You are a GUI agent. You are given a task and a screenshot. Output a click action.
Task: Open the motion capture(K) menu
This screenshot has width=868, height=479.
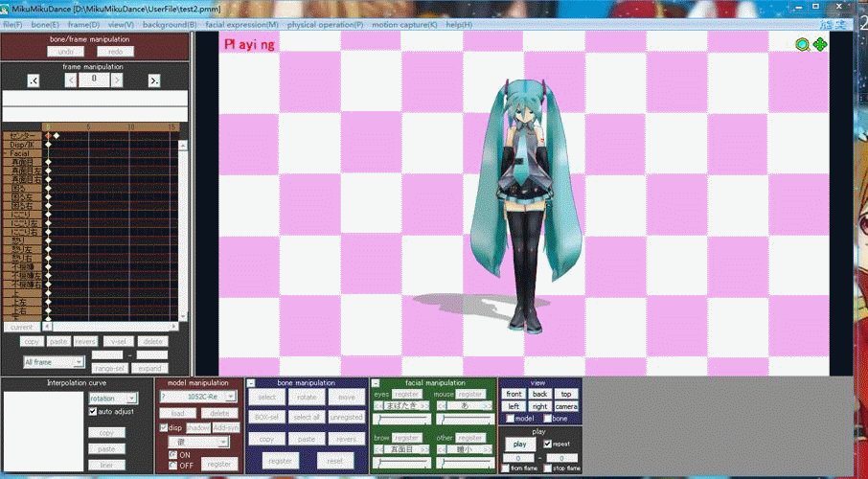pyautogui.click(x=404, y=25)
